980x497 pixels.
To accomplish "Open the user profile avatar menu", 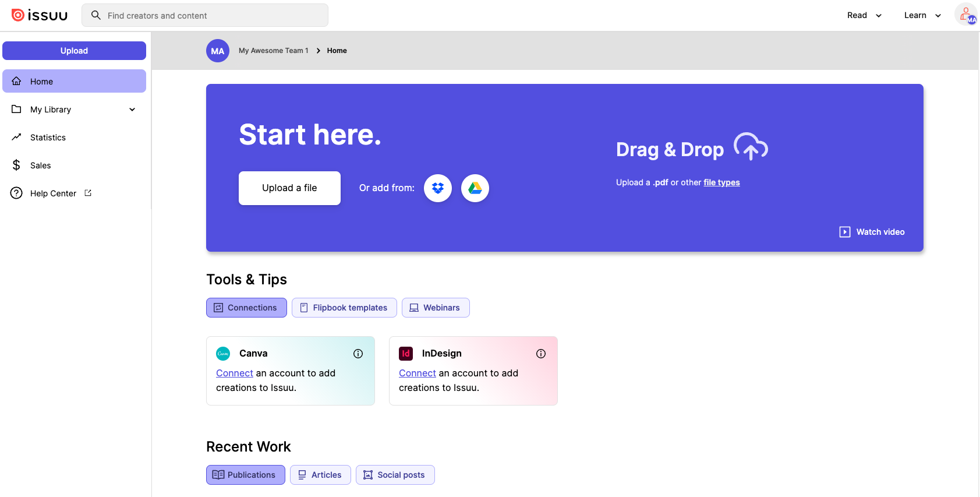I will tap(965, 15).
